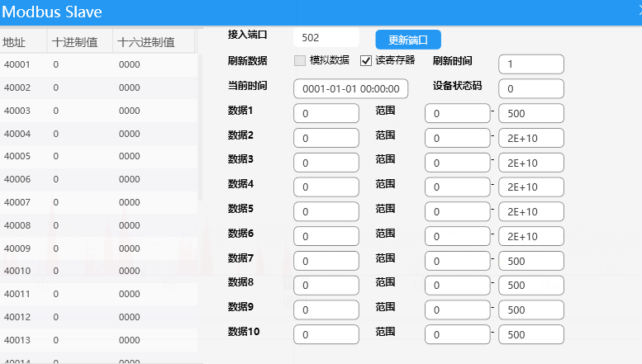The height and width of the screenshot is (364, 642).
Task: Select register row 40012
Action: [98, 317]
